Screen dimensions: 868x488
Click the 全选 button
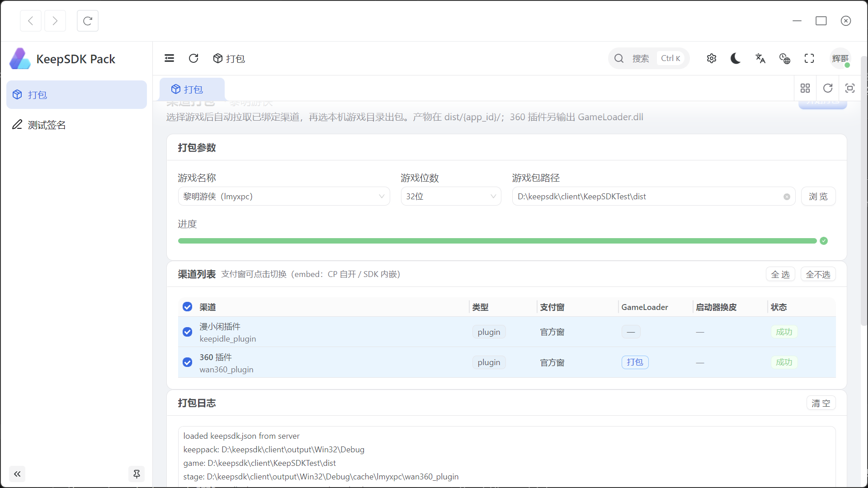pos(780,274)
